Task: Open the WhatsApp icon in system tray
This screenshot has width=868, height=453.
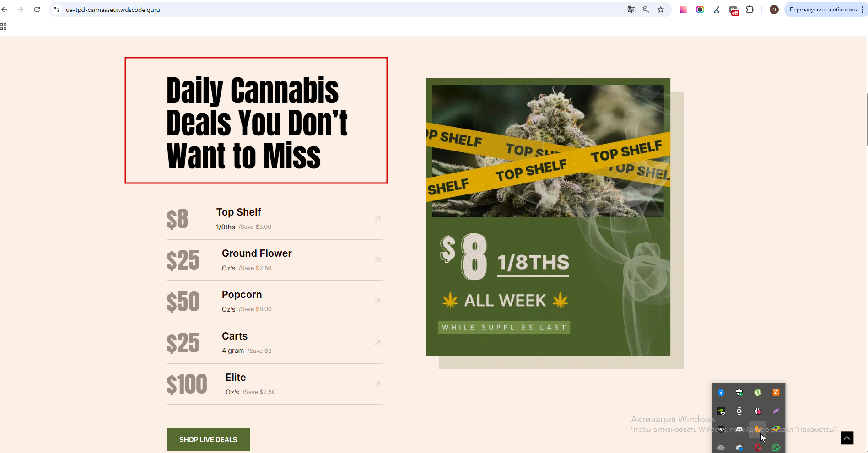Action: [776, 448]
